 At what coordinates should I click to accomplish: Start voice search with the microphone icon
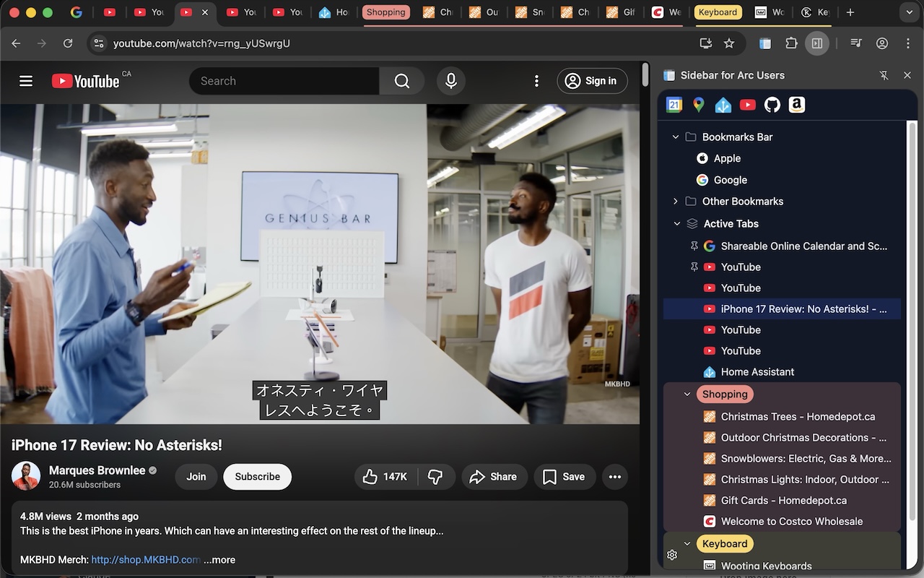(451, 81)
